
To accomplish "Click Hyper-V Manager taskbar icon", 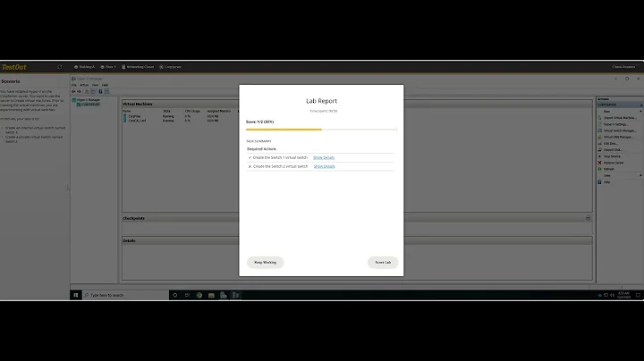I will tap(236, 295).
